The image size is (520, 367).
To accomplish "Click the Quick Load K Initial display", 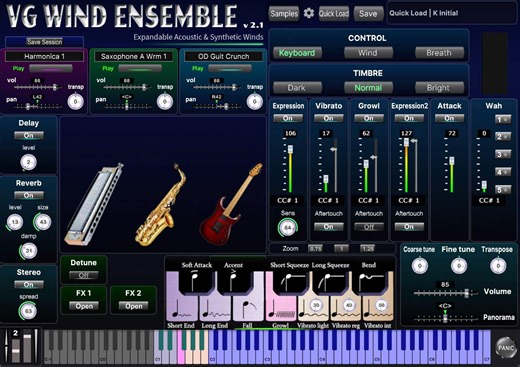I will point(452,13).
